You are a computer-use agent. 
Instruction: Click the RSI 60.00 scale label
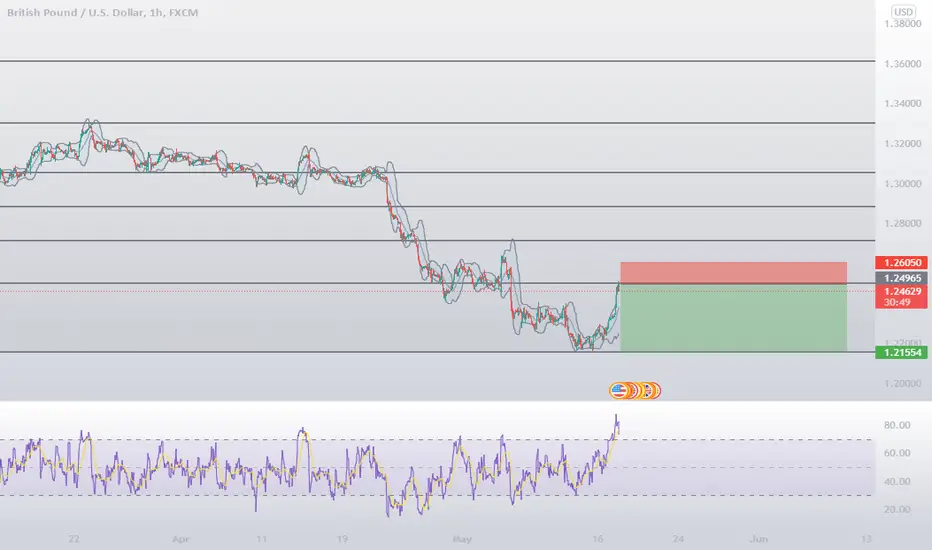tap(897, 453)
